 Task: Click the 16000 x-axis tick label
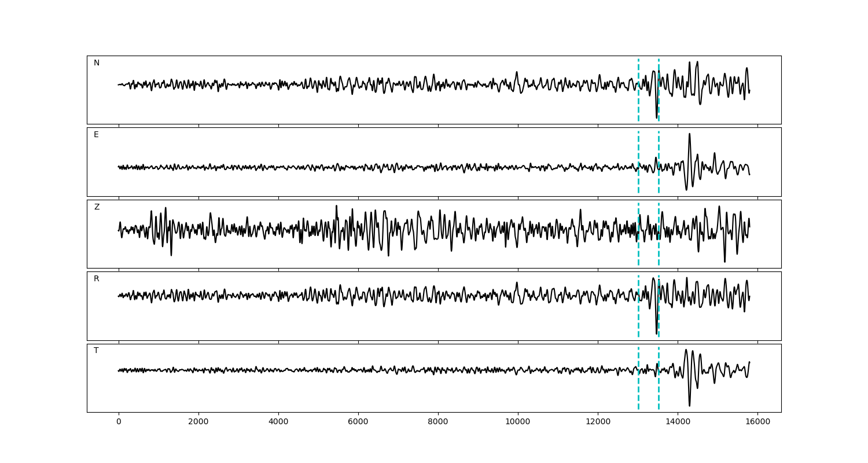pyautogui.click(x=757, y=422)
